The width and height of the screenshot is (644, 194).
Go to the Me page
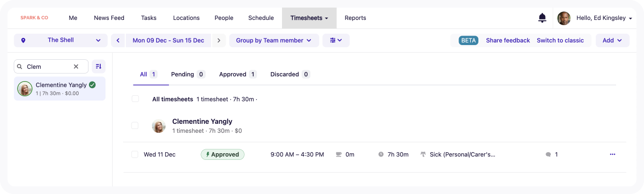73,18
